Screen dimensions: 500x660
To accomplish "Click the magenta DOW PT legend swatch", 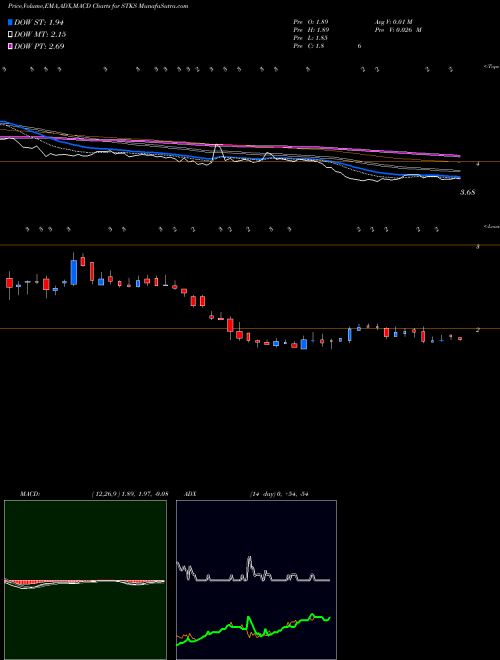I will (10, 46).
